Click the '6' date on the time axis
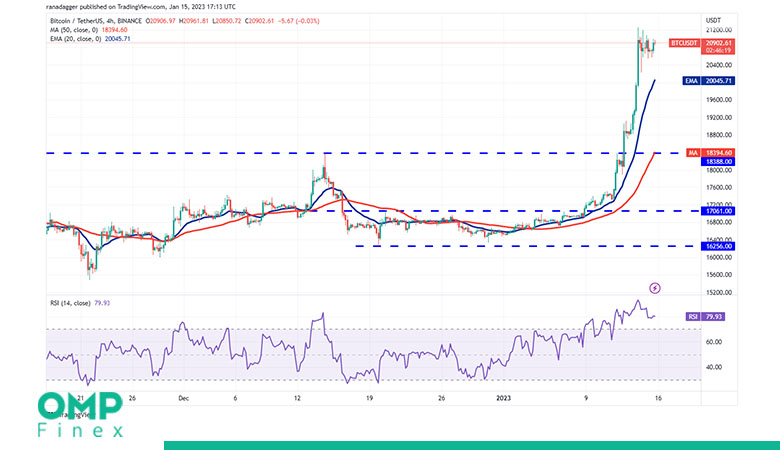 coord(235,398)
